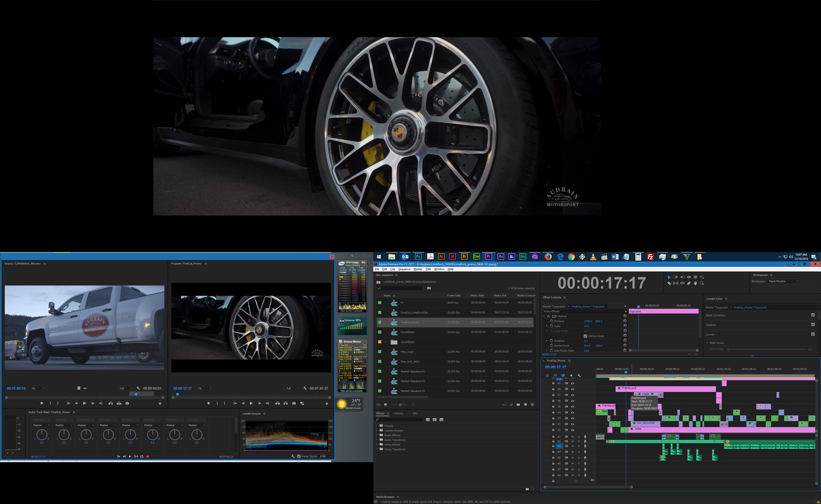The image size is (821, 504).
Task: Select the Zoom magnifier tool
Action: [x=702, y=283]
